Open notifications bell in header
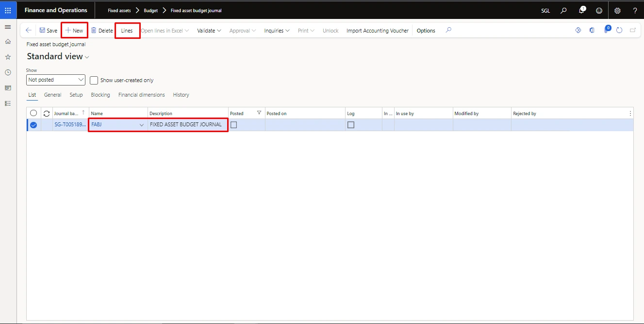 (581, 10)
